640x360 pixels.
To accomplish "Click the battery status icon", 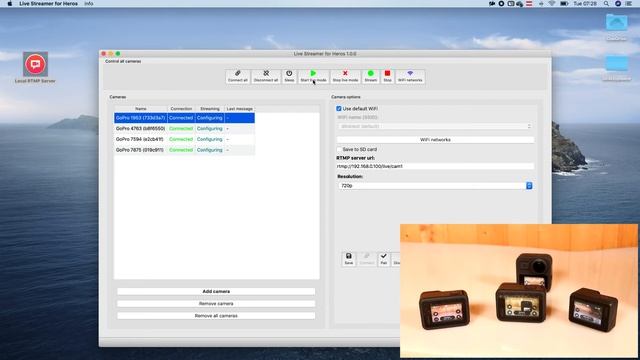I will point(564,4).
